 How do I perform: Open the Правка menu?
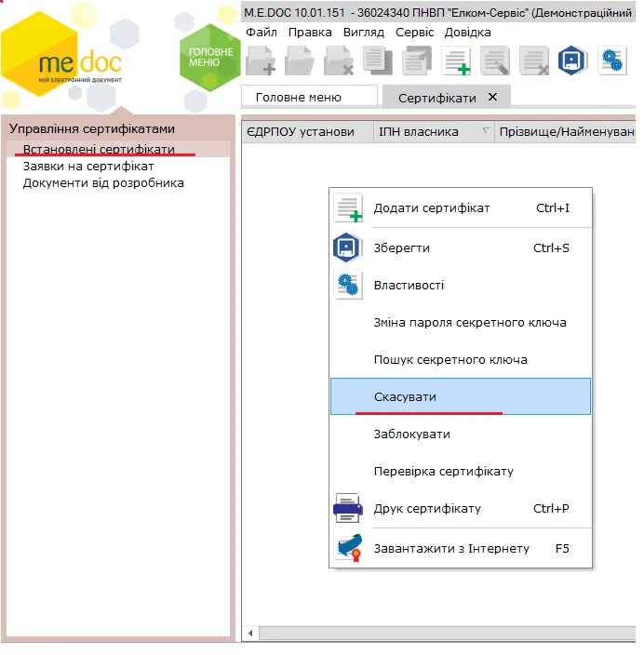(x=310, y=33)
